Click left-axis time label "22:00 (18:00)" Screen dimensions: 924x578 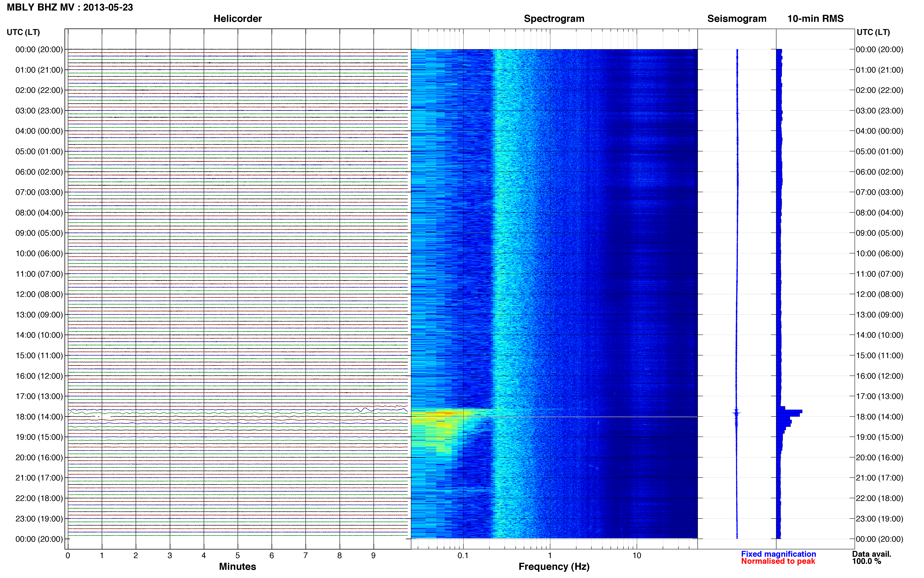[39, 498]
